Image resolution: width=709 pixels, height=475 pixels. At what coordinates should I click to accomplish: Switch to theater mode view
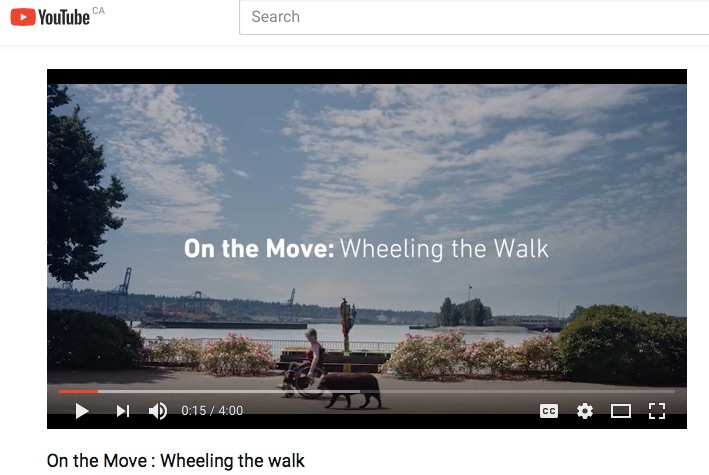[x=621, y=411]
